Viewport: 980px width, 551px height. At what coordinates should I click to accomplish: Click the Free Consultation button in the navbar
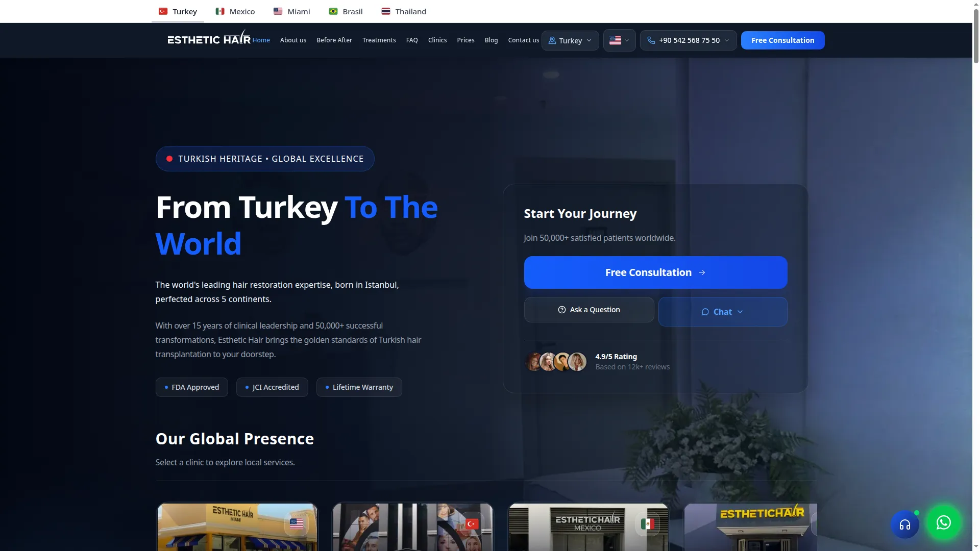tap(782, 40)
